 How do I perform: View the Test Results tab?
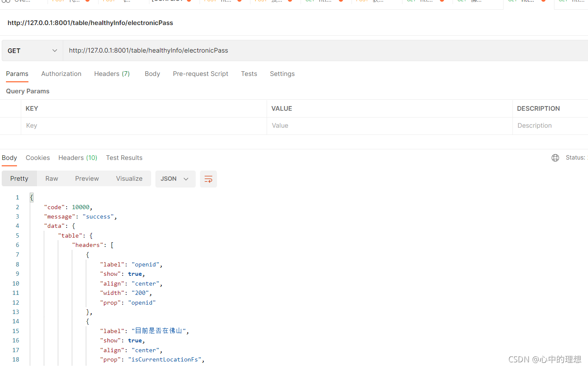pyautogui.click(x=124, y=157)
